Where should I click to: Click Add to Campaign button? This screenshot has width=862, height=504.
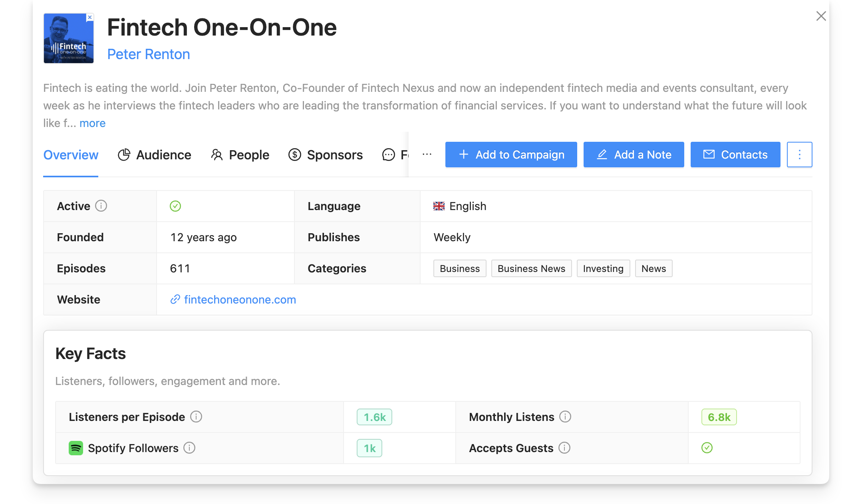(x=511, y=155)
